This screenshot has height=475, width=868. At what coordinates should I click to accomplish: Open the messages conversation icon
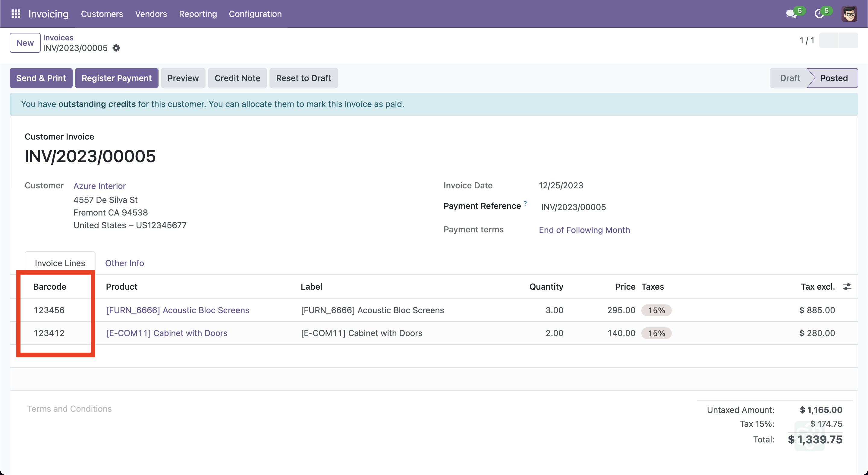click(791, 14)
